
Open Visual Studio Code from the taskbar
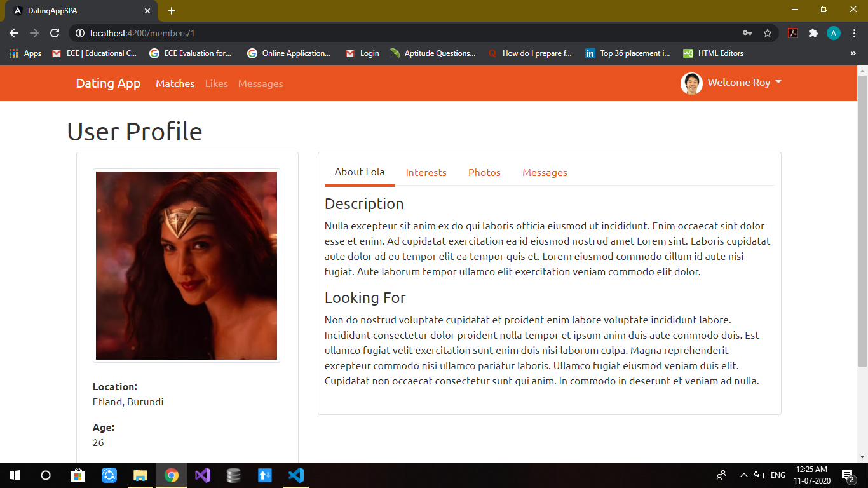coord(295,475)
